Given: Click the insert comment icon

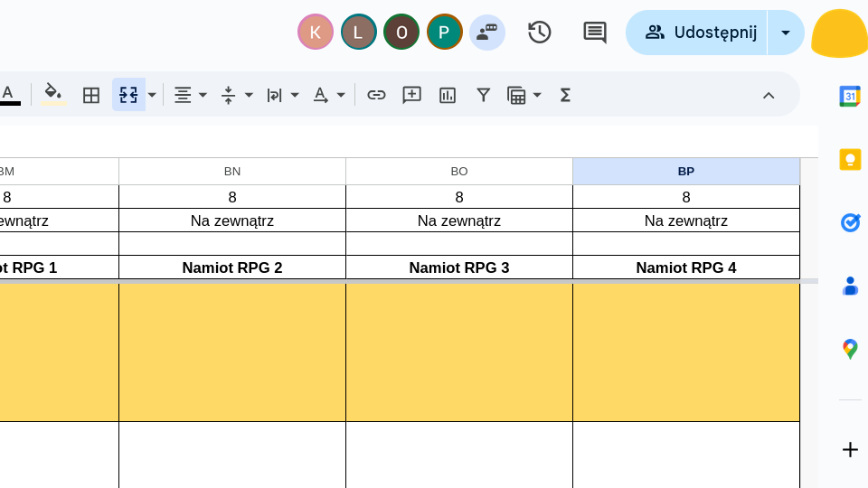Looking at the screenshot, I should coord(411,95).
